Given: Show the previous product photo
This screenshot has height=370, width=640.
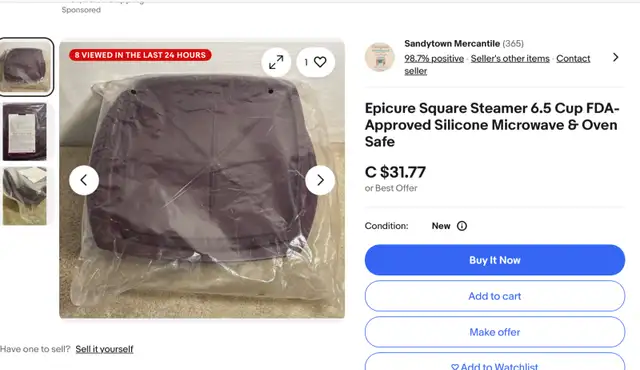Looking at the screenshot, I should (x=84, y=180).
